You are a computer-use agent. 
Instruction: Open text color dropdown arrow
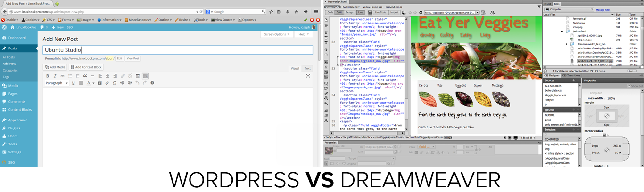coord(93,83)
